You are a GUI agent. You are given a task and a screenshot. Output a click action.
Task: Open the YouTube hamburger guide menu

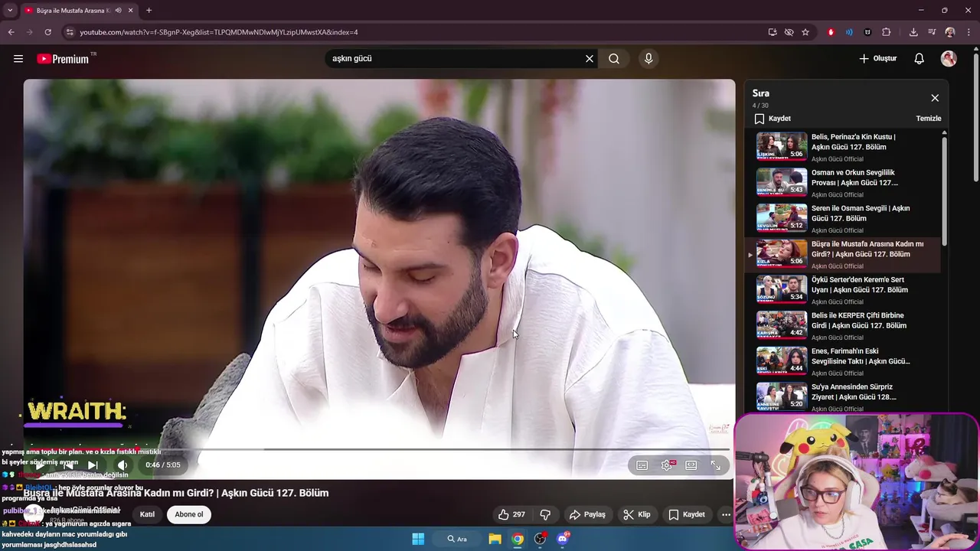click(18, 59)
